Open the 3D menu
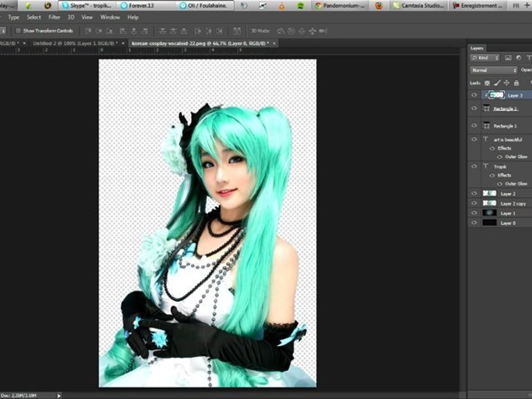Screen dimensions: 532x399 pos(70,17)
